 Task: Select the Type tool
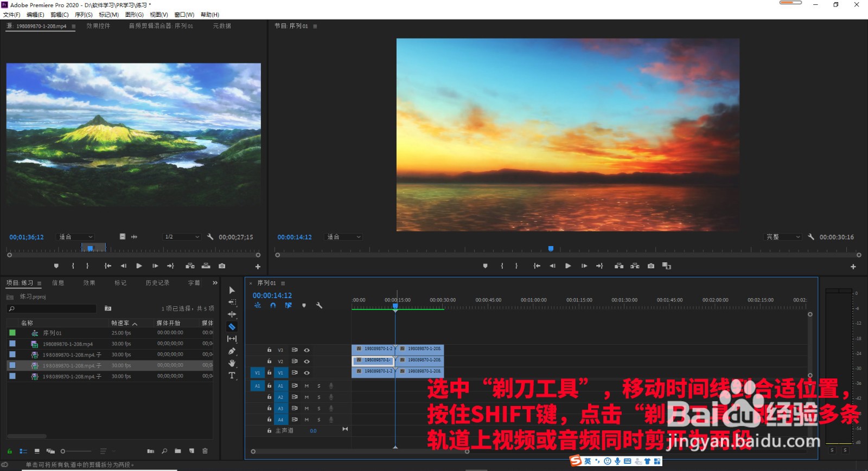232,375
